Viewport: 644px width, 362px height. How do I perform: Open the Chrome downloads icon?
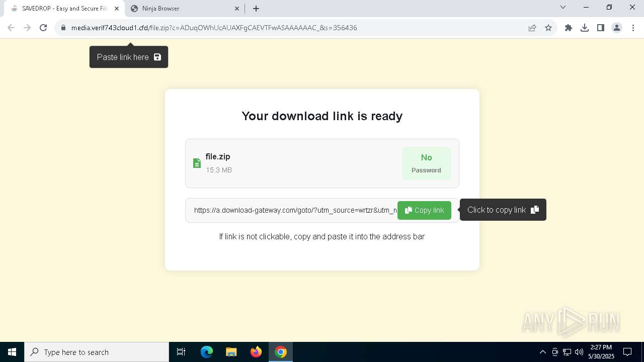point(585,28)
